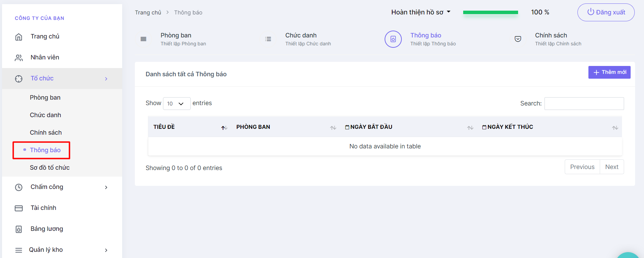Open the entries-per-page dropdown
This screenshot has width=644, height=258.
[x=176, y=103]
